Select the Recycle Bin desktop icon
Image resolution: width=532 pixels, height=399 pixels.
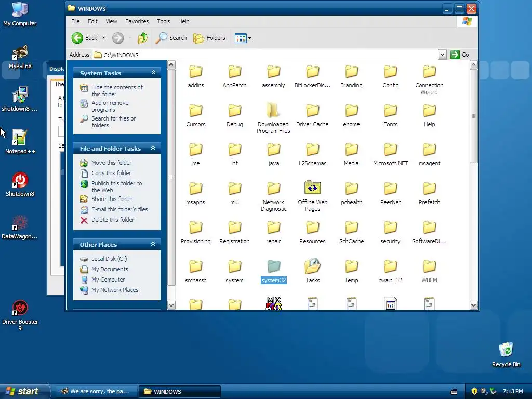(x=506, y=354)
